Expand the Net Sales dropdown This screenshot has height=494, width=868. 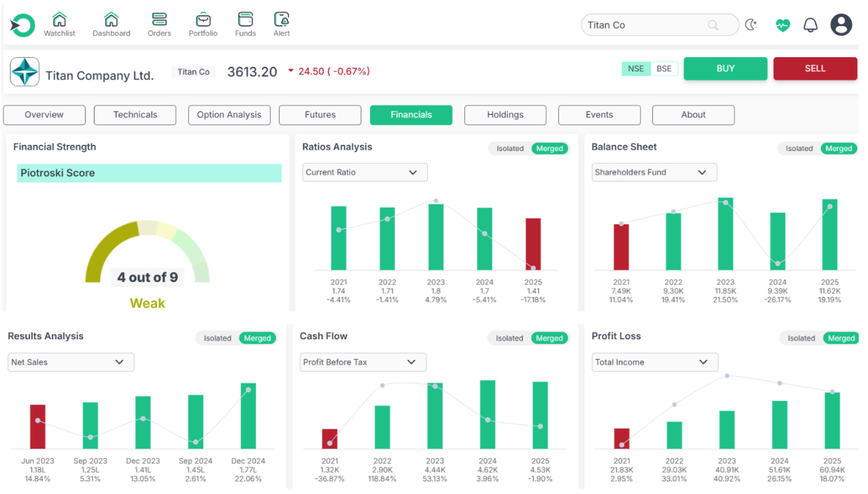pos(71,362)
